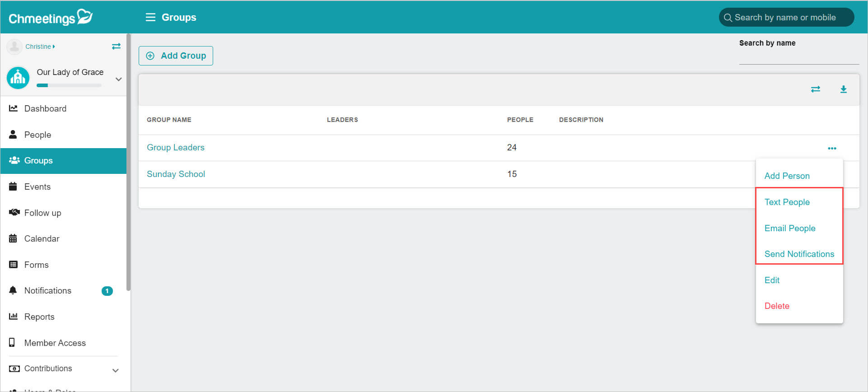This screenshot has height=392, width=868.
Task: Click the Groups page title
Action: [179, 17]
